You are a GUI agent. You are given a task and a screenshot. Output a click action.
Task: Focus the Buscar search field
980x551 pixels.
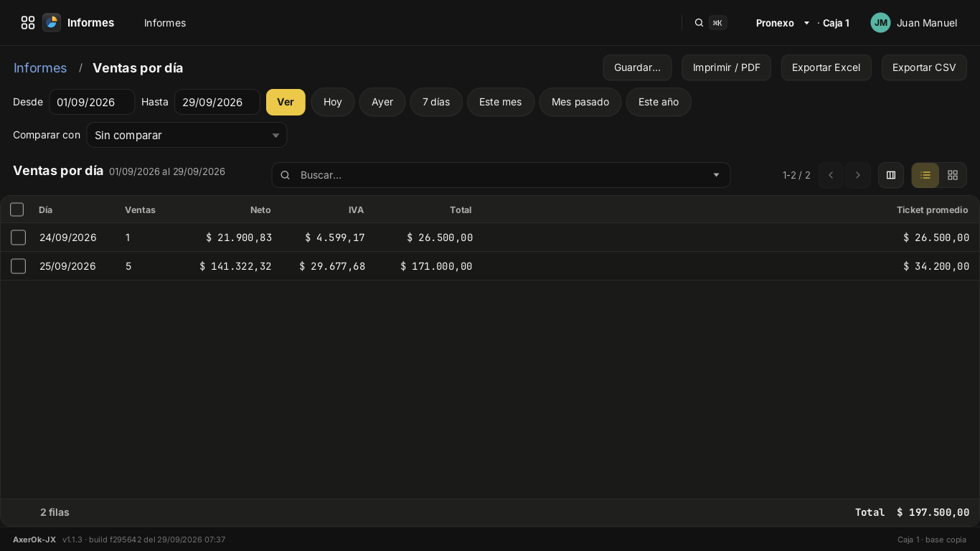[501, 175]
